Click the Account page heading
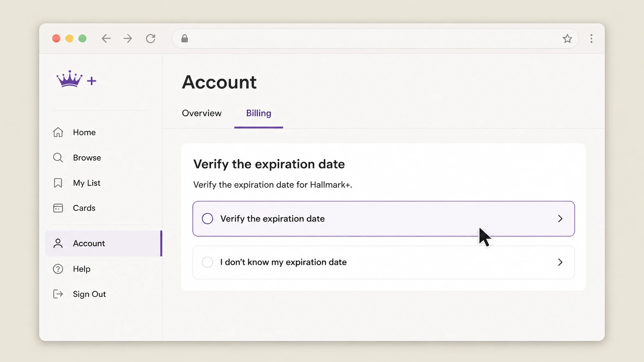The image size is (644, 362). pos(219,82)
